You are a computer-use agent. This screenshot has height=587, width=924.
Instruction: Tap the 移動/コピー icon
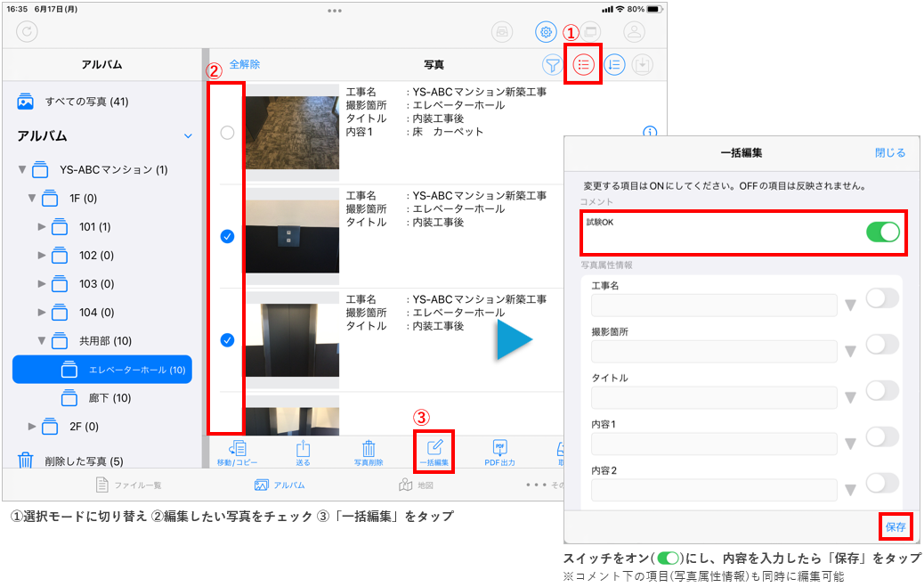[x=238, y=452]
